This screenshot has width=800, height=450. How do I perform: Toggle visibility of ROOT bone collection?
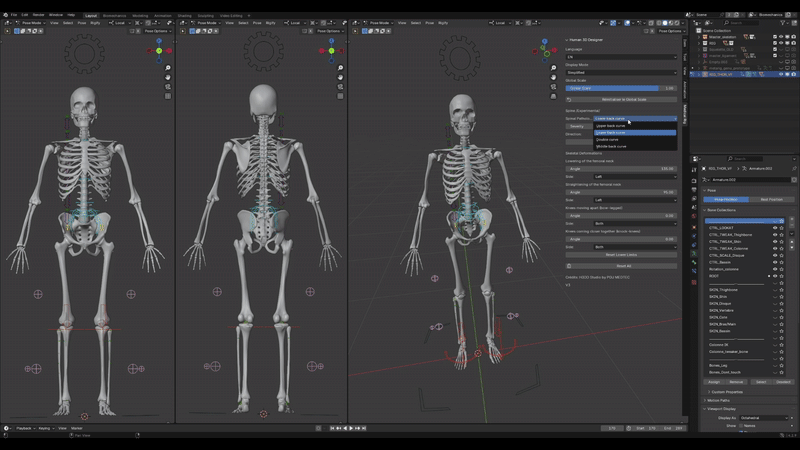[774, 276]
